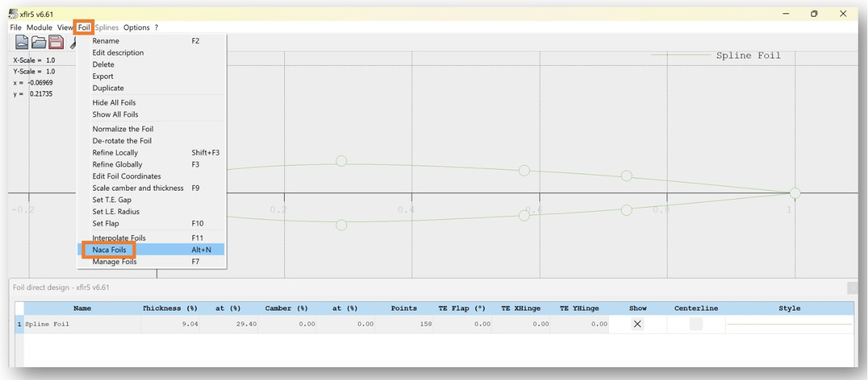Click Scale camber and thickness entry

pyautogui.click(x=138, y=188)
